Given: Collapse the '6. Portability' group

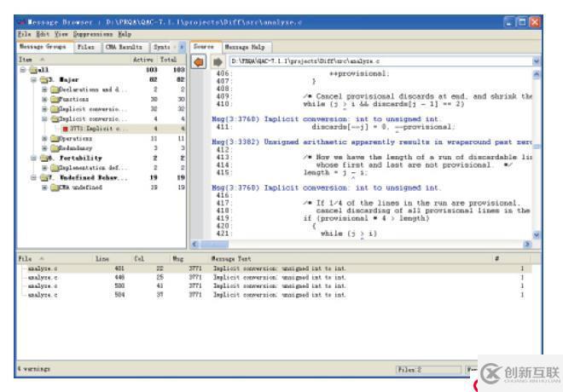Looking at the screenshot, I should point(33,158).
